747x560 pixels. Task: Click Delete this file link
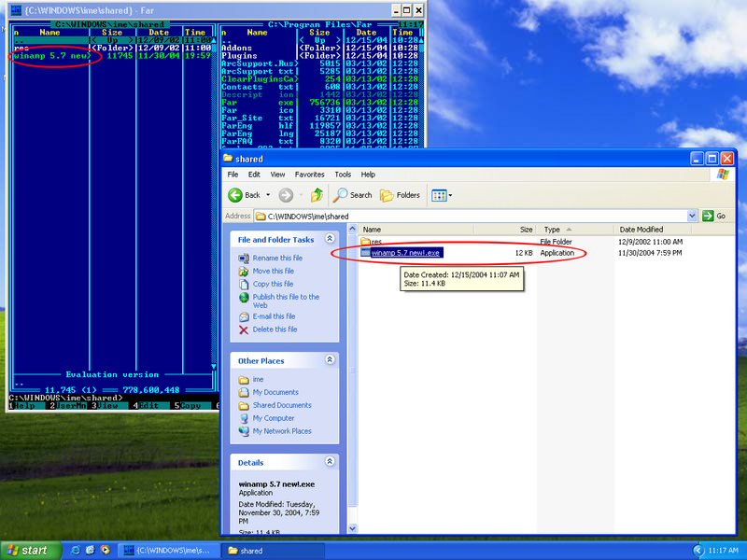pos(275,329)
